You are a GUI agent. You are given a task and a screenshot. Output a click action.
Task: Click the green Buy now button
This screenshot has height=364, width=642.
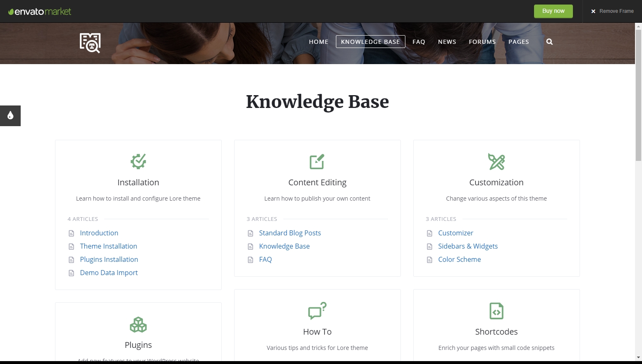(x=553, y=11)
